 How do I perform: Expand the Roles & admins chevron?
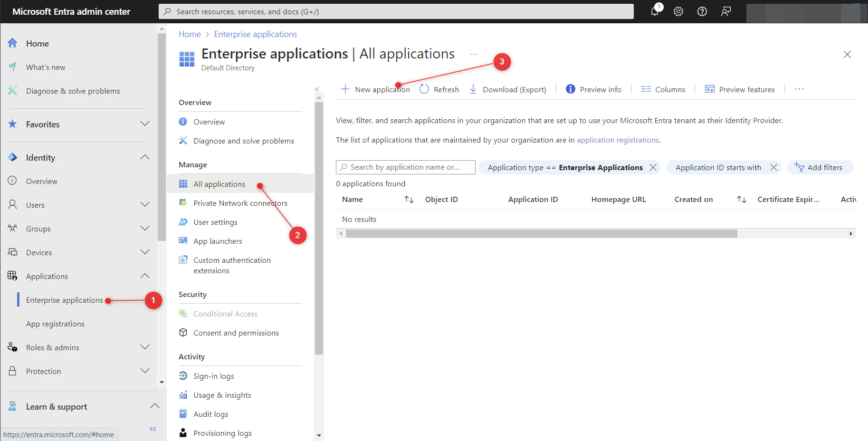[145, 347]
